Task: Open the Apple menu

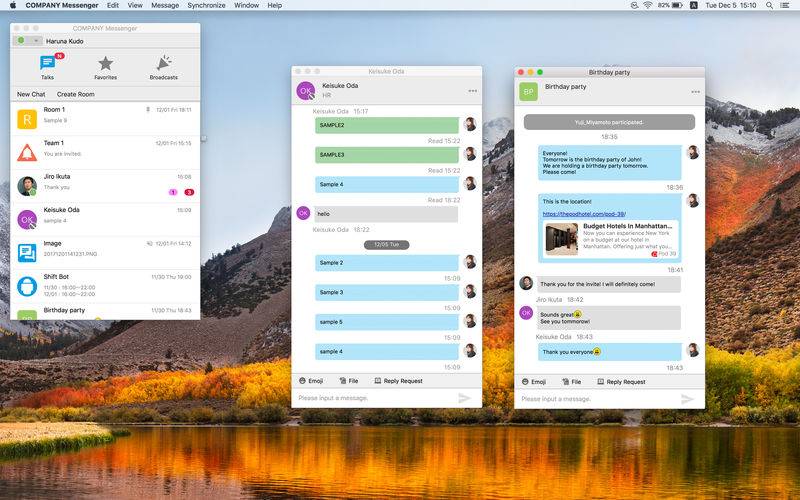Action: click(x=13, y=5)
